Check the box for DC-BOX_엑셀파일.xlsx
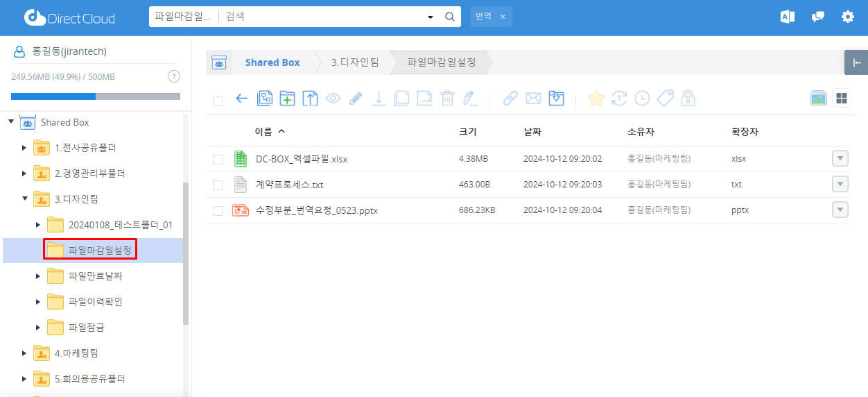The height and width of the screenshot is (397, 868). tap(218, 160)
